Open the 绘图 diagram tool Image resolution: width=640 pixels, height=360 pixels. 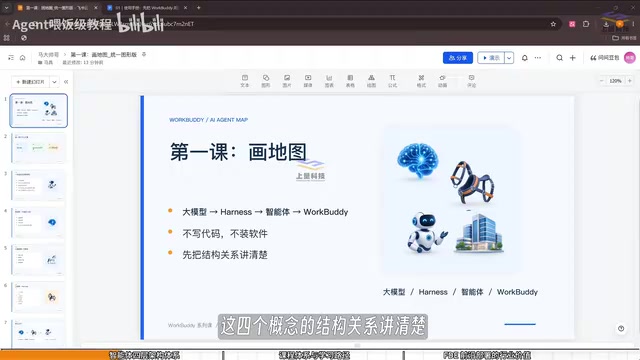(x=371, y=81)
